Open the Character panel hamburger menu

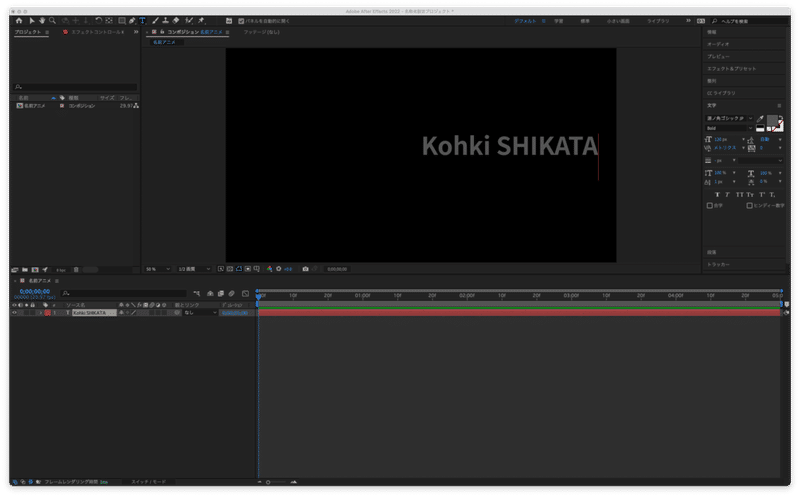pos(779,106)
